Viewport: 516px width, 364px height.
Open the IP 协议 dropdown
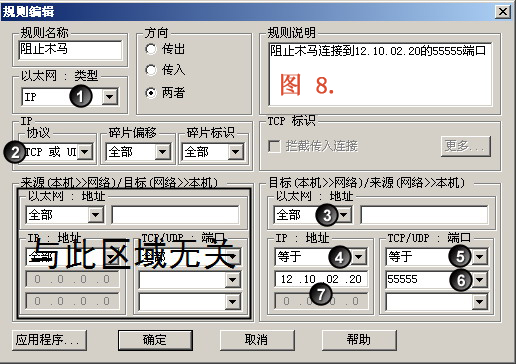coord(85,152)
